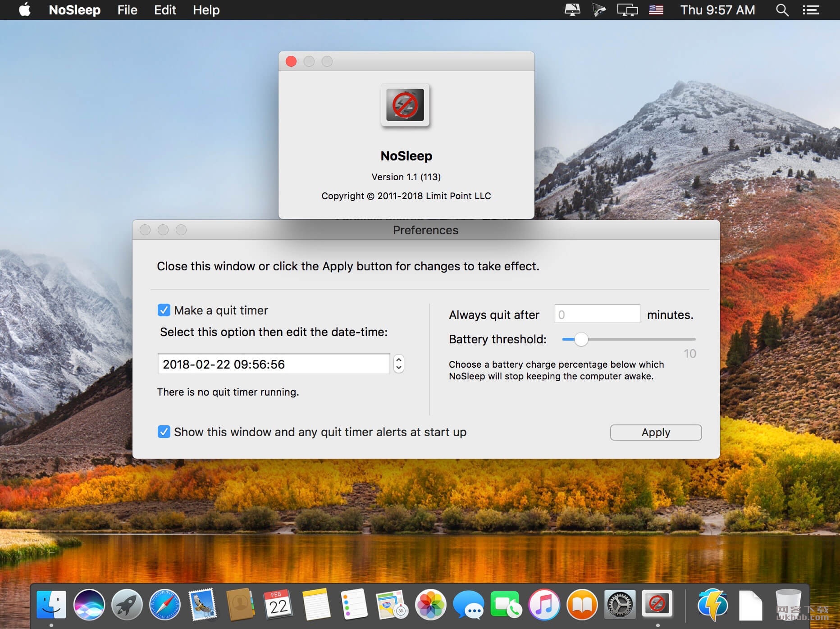
Task: Open the Apple menu
Action: tap(25, 9)
